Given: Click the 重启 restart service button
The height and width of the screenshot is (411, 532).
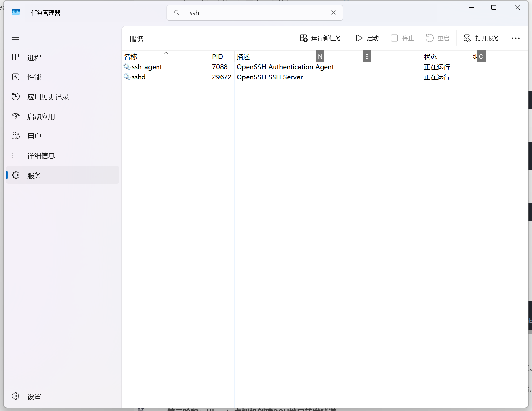Looking at the screenshot, I should (438, 38).
